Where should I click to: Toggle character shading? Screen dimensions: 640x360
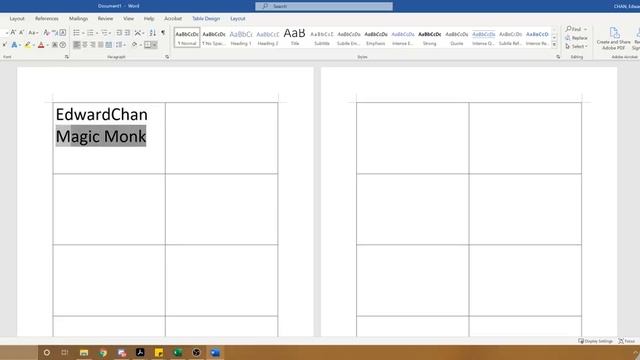55,45
